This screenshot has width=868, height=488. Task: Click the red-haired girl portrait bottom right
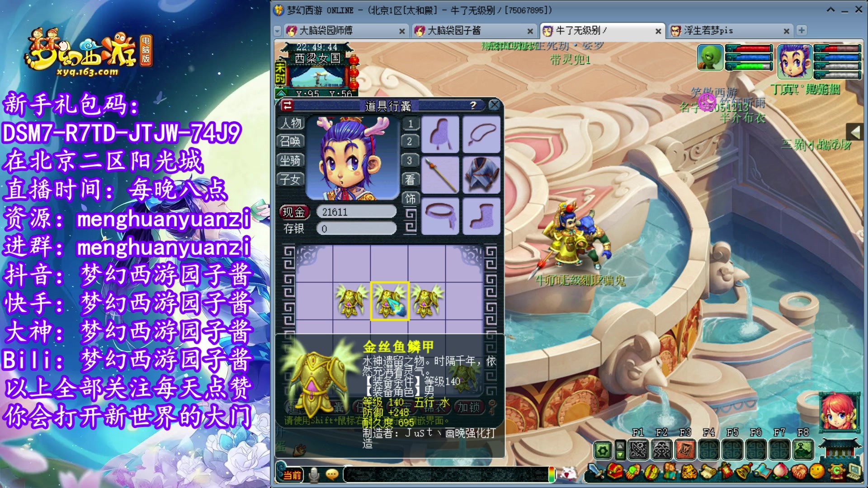840,412
